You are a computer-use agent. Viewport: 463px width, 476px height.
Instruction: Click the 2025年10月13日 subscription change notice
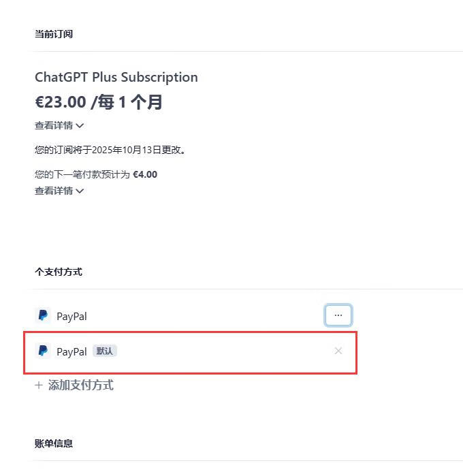(110, 150)
